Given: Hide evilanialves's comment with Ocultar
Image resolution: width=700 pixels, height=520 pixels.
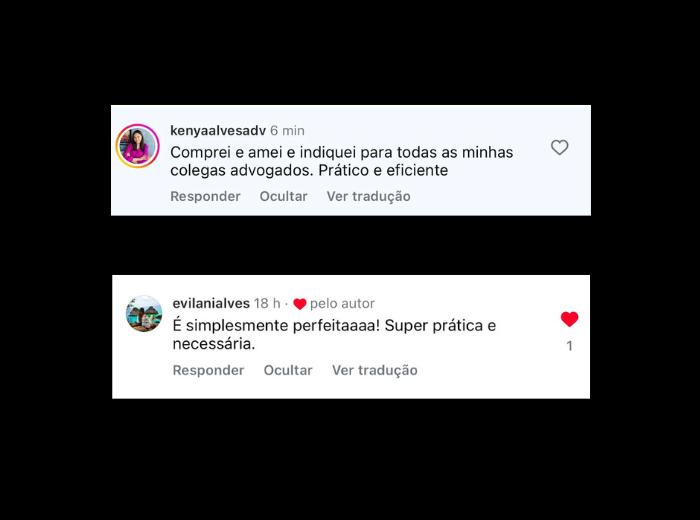Looking at the screenshot, I should pyautogui.click(x=288, y=370).
